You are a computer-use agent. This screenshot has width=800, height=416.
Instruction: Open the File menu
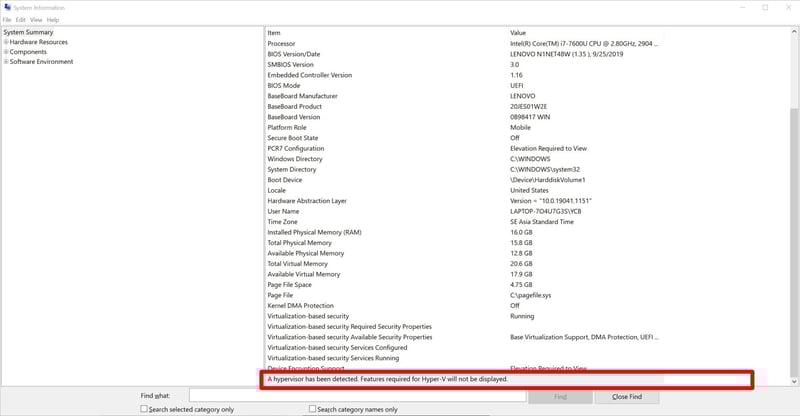click(x=7, y=19)
